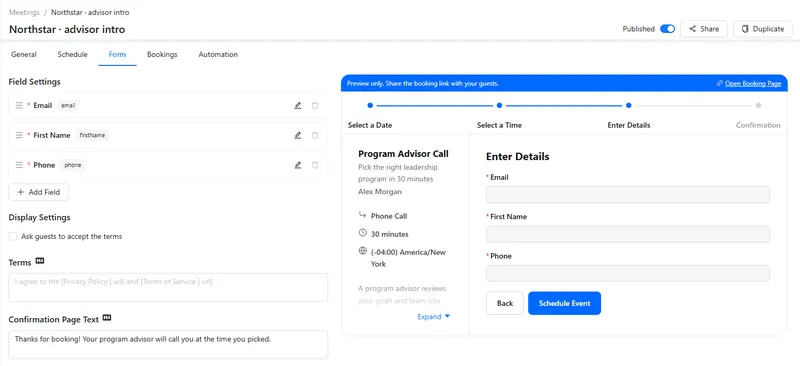Viewport: 800px width, 366px height.
Task: Delete the First Name field trash icon
Action: click(x=315, y=135)
